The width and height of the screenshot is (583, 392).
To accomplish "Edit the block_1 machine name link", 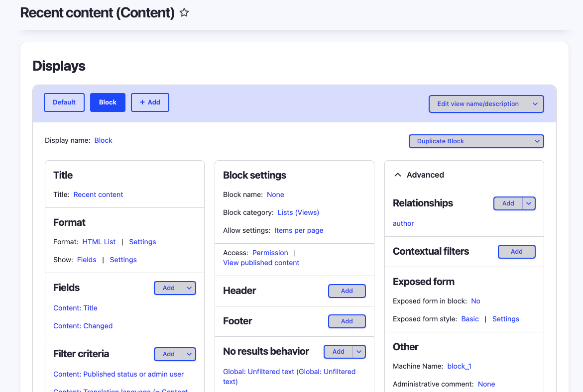I will tap(459, 366).
